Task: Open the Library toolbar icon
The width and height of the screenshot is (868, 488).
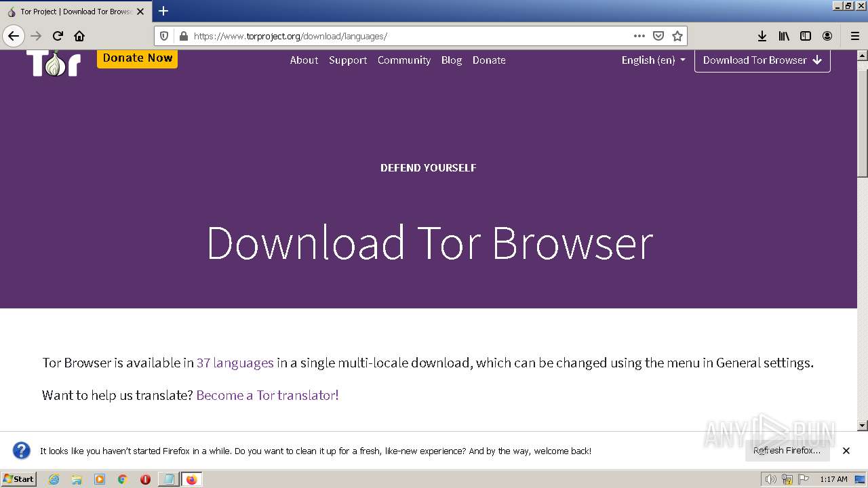Action: point(784,36)
